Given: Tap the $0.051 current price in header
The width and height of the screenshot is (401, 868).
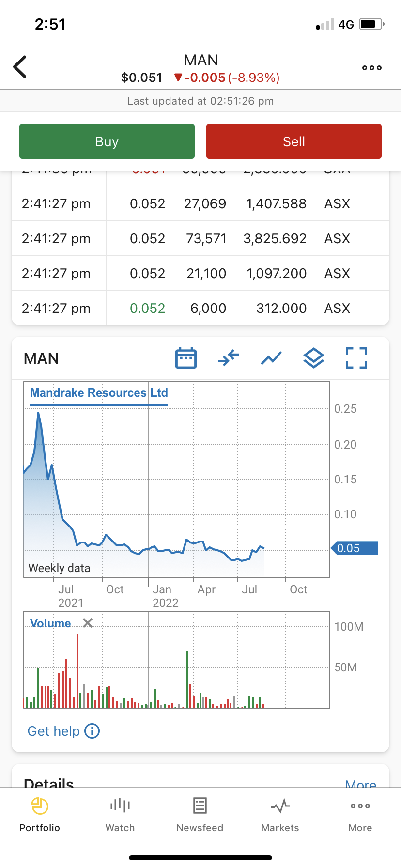Looking at the screenshot, I should point(141,77).
